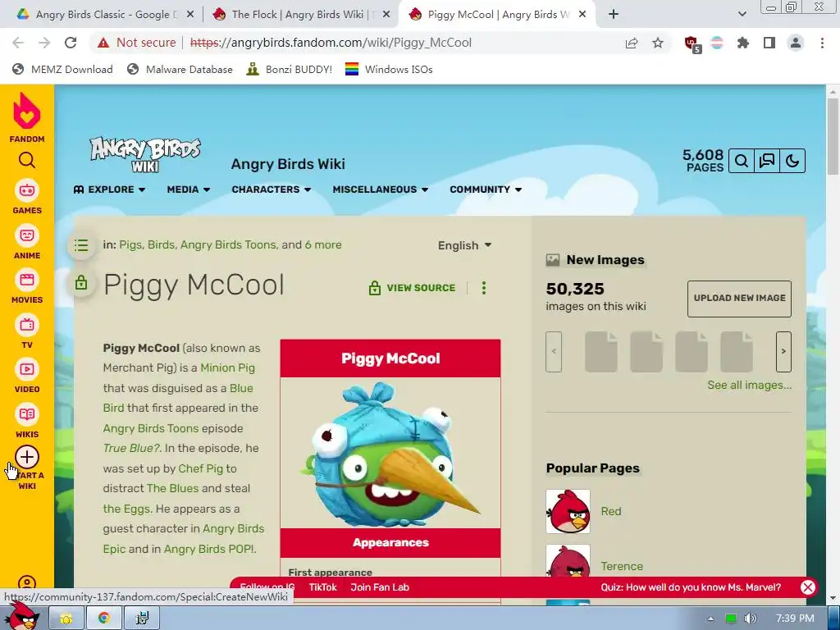Bookmark this page with the star icon
Screen dimensions: 840x630
tap(658, 43)
